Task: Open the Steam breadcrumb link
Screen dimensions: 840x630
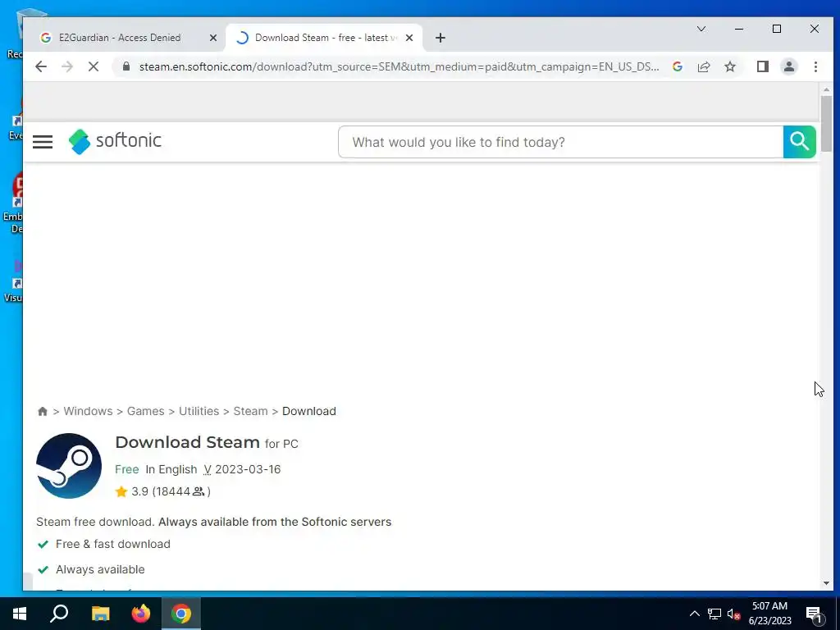Action: 250,411
